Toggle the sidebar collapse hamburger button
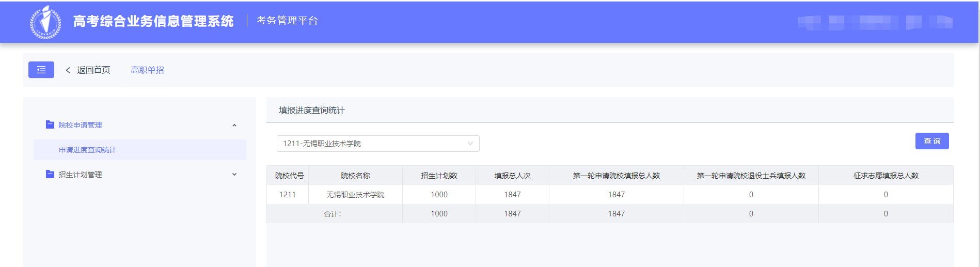Viewport: 980px width, 267px height. click(x=41, y=70)
